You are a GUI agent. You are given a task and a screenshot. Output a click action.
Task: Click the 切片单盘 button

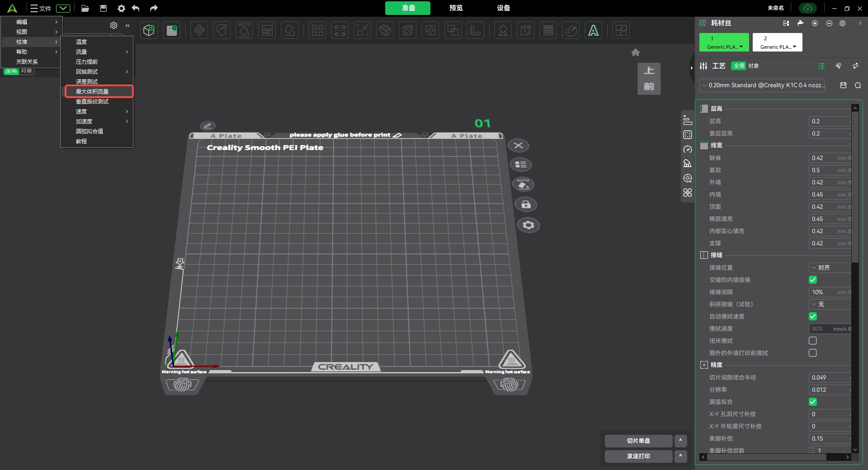point(638,441)
